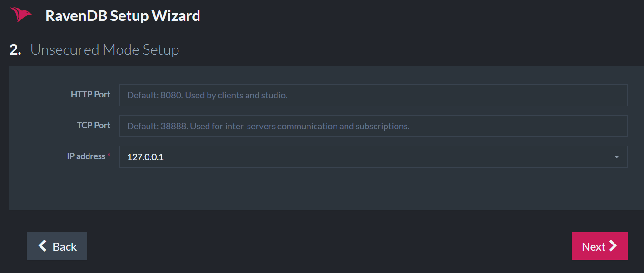Click the Default 38888 placeholder text
The height and width of the screenshot is (273, 644).
(268, 126)
